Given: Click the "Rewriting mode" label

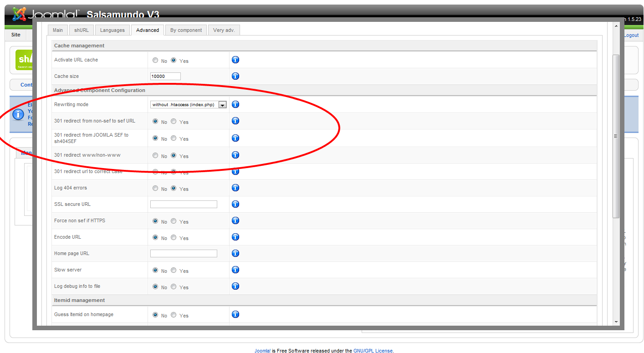Looking at the screenshot, I should tap(72, 104).
